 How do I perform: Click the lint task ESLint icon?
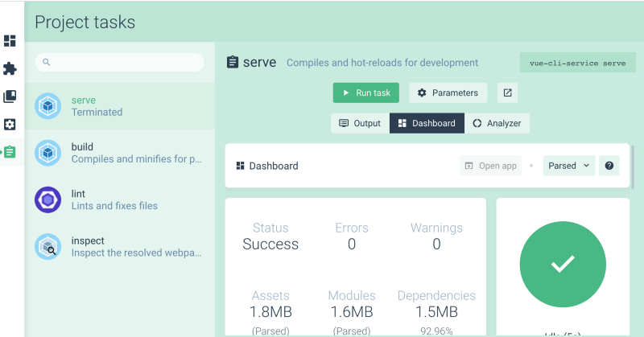click(x=47, y=199)
